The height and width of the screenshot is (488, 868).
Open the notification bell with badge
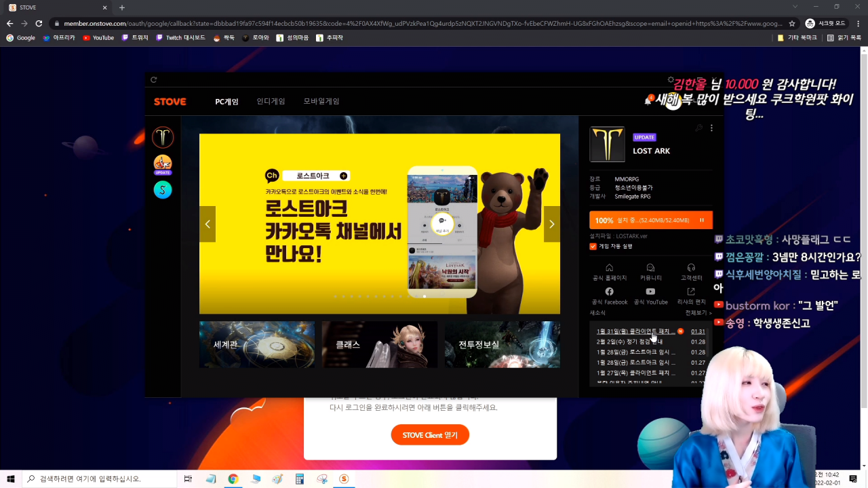coord(648,100)
